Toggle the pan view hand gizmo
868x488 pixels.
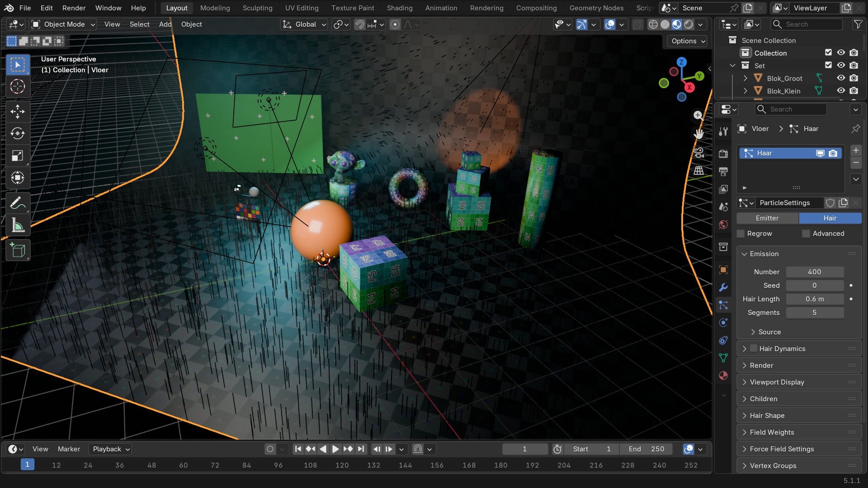699,134
